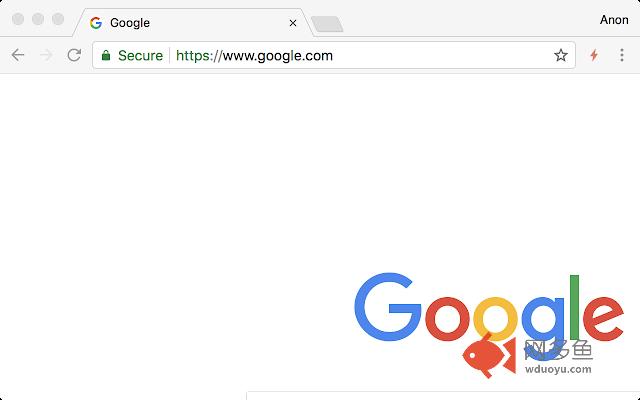
Task: Close the Google tab
Action: 293,23
